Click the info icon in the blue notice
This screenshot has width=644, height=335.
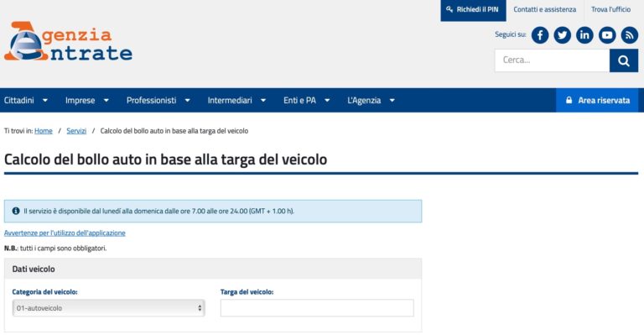[x=16, y=211]
